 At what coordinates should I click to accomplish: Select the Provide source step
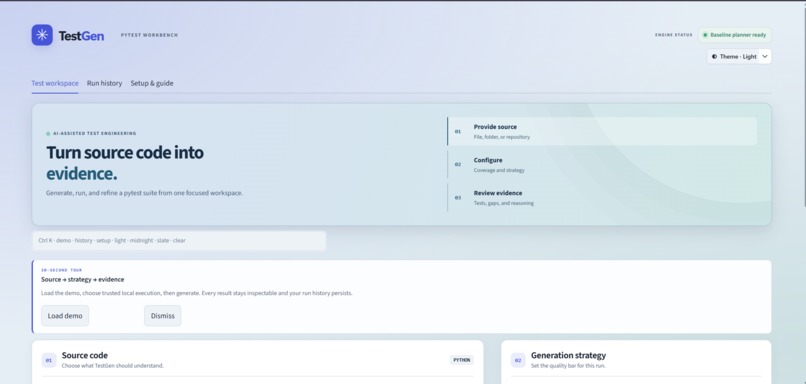pos(602,132)
